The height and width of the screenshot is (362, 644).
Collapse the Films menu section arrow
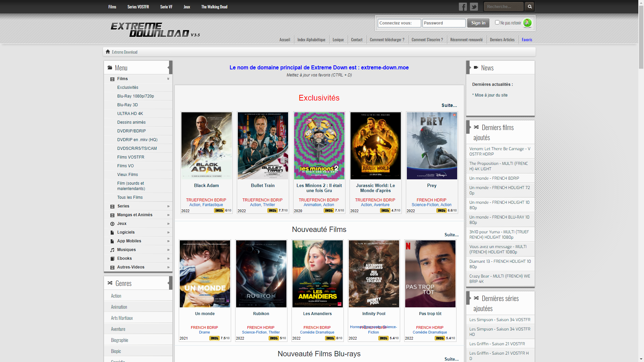[x=168, y=79]
